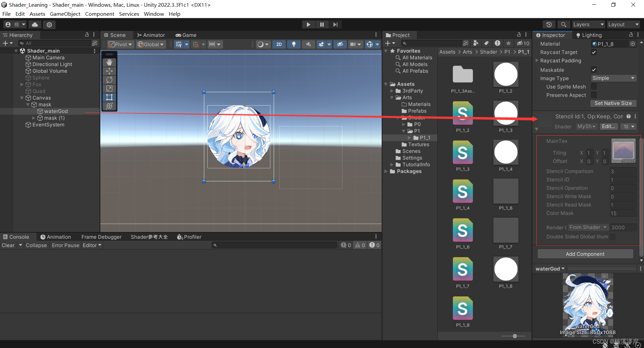Click the Pause button
Viewport: 644px width, 348px height.
[322, 24]
